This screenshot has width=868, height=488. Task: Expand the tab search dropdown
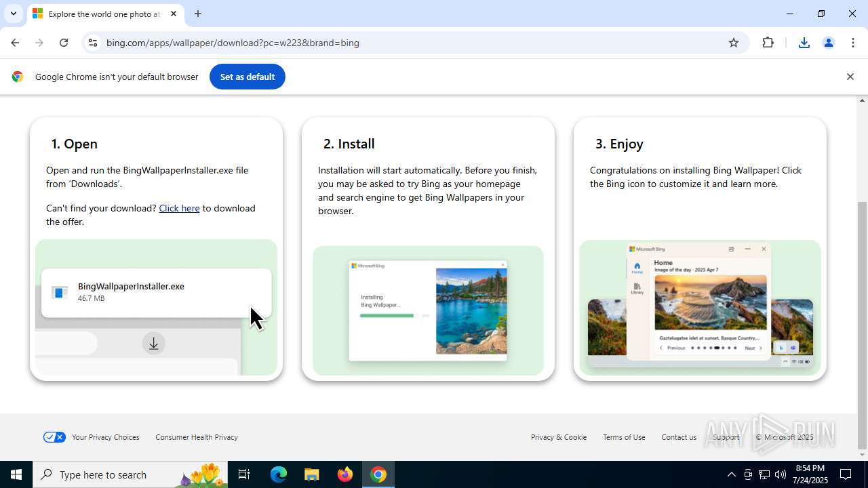click(x=13, y=14)
